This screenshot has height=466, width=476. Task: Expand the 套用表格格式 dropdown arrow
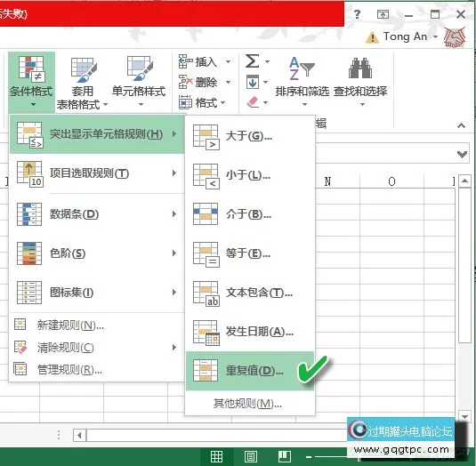[105, 104]
